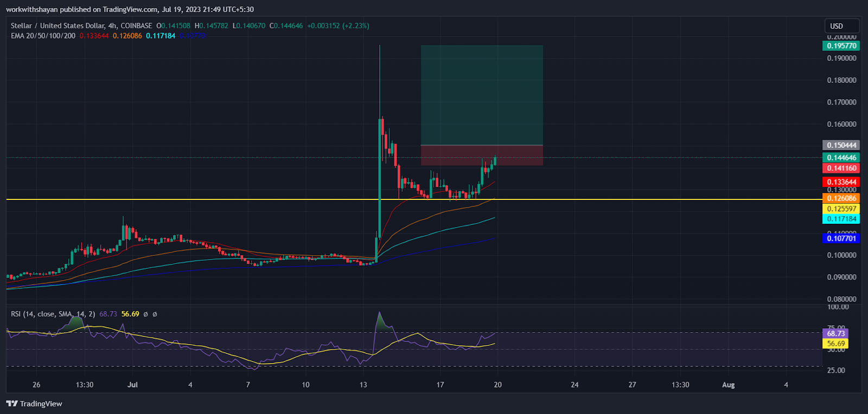This screenshot has width=868, height=414.
Task: Select the Aug date on time axis
Action: (x=728, y=385)
